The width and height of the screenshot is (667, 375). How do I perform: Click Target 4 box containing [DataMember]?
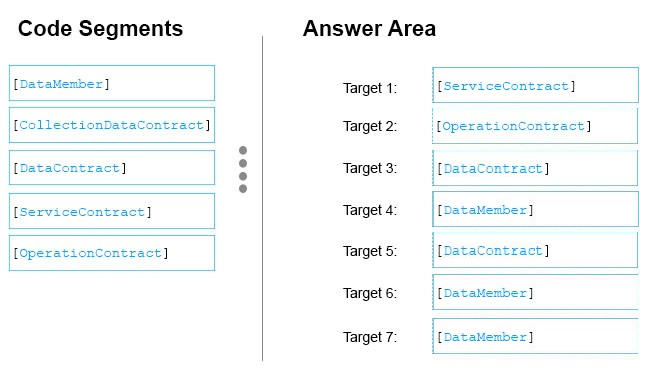pyautogui.click(x=536, y=209)
